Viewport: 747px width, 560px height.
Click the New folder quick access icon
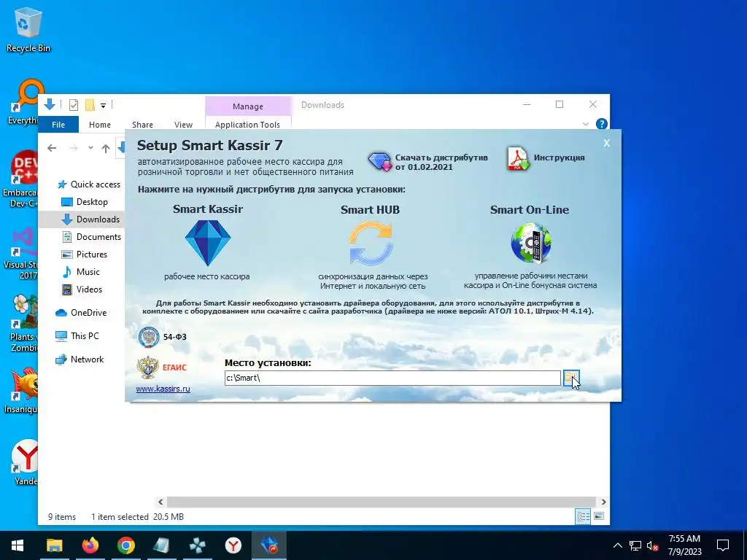(90, 104)
